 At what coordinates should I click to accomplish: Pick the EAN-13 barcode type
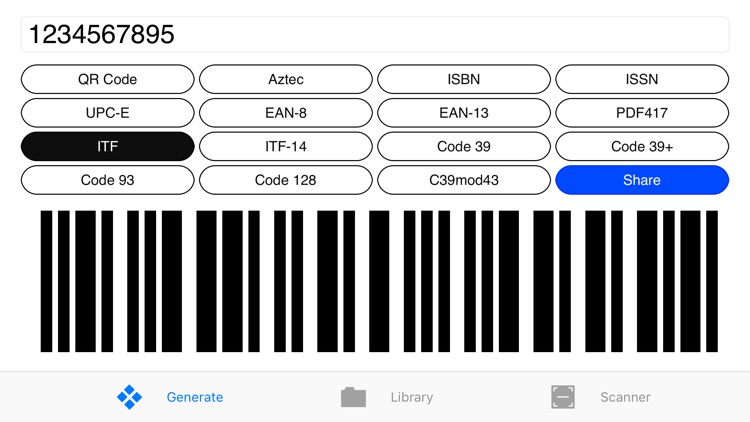point(464,113)
